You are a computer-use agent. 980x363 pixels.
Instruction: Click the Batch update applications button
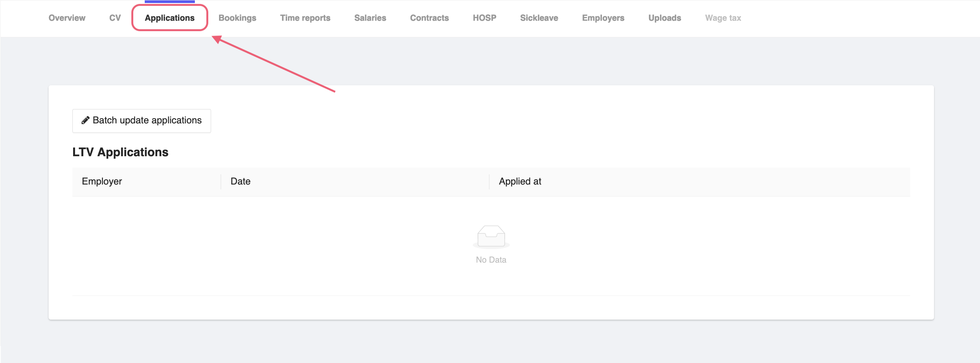point(141,120)
